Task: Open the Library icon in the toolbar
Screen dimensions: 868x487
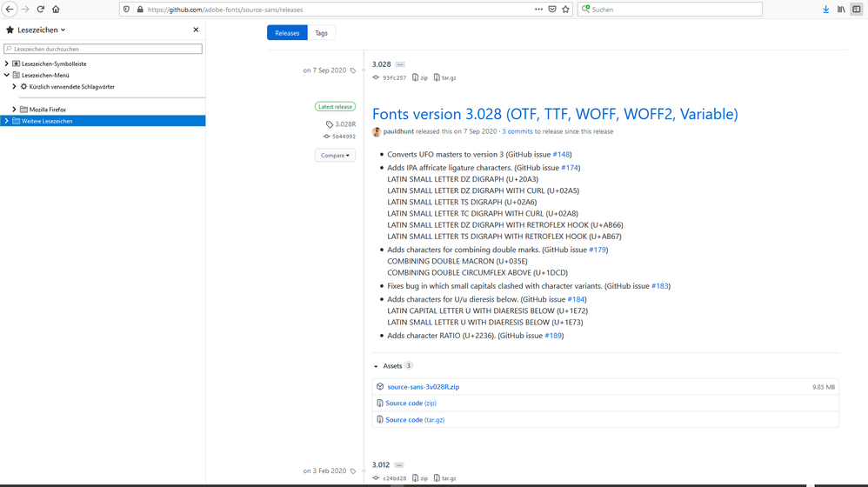Action: (x=841, y=10)
